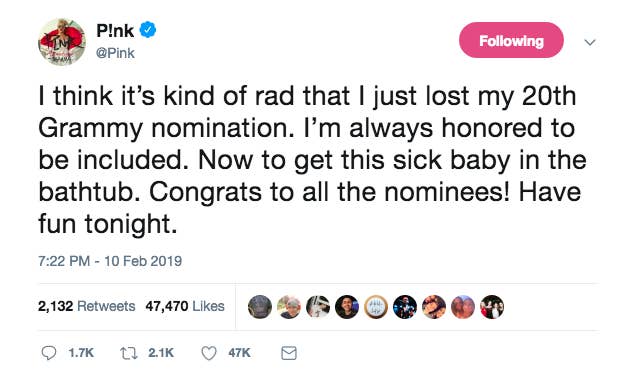View the 2,132 Retweets list

tap(86, 306)
